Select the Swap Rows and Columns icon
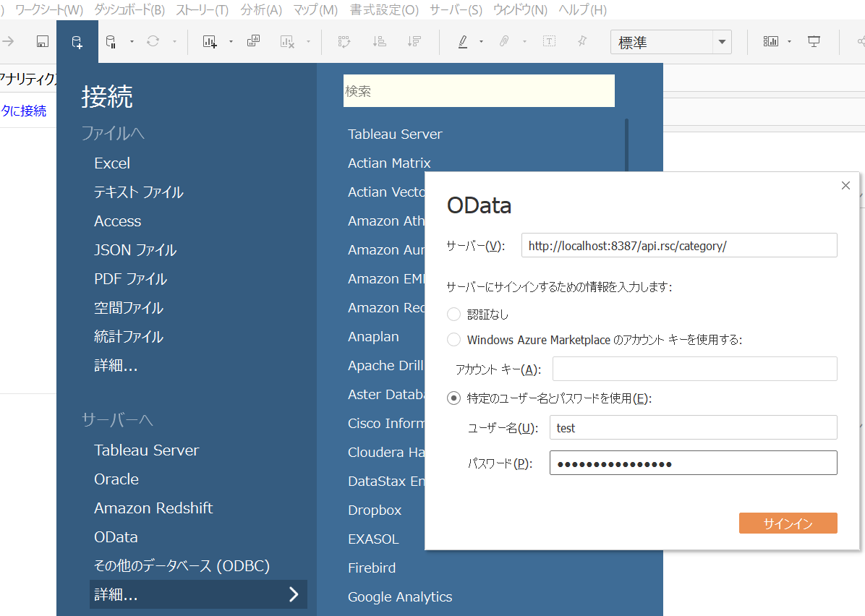Viewport: 865px width, 616px height. (x=344, y=41)
